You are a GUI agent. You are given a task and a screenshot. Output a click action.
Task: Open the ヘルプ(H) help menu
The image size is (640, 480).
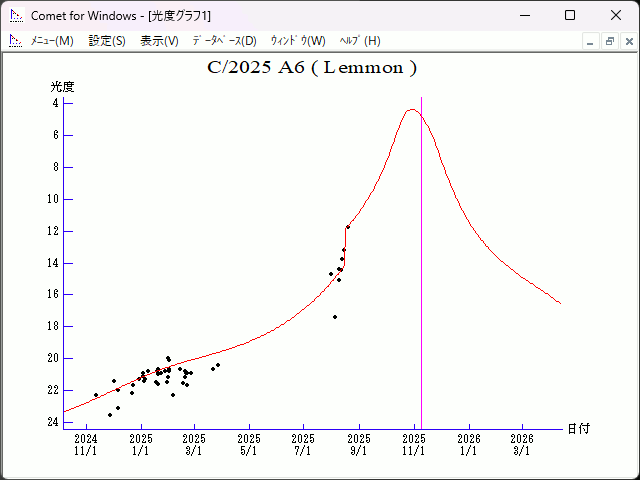pyautogui.click(x=360, y=41)
